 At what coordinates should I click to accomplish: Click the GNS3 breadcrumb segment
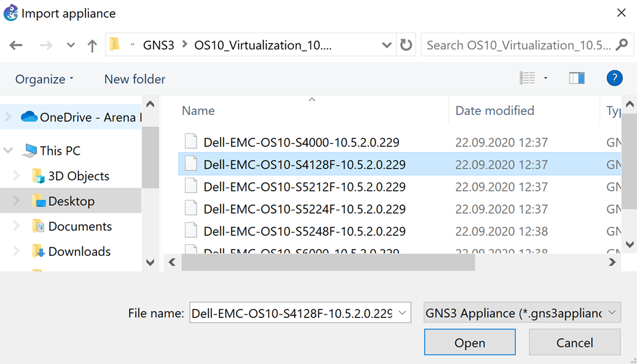click(x=158, y=45)
